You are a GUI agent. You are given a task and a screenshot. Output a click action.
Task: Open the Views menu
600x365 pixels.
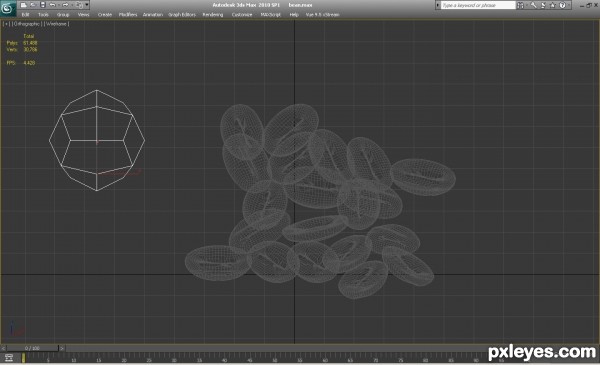pos(83,15)
